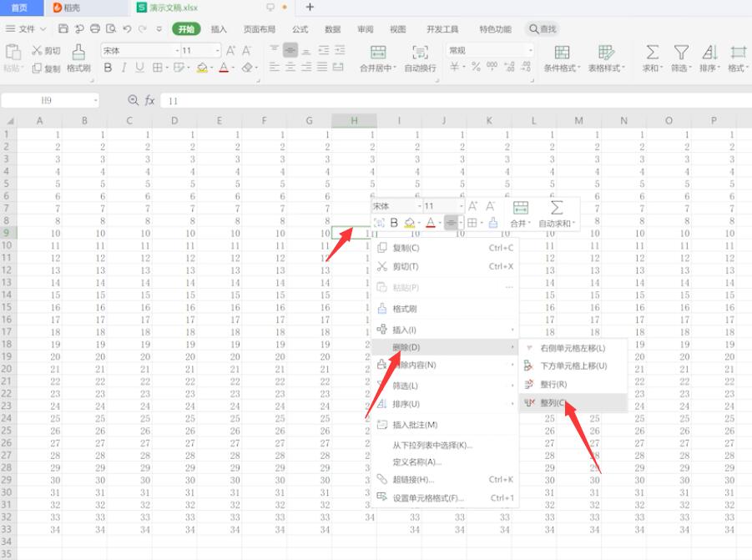Switch to the 公式 ribbon tab
The image size is (752, 560).
[x=300, y=29]
